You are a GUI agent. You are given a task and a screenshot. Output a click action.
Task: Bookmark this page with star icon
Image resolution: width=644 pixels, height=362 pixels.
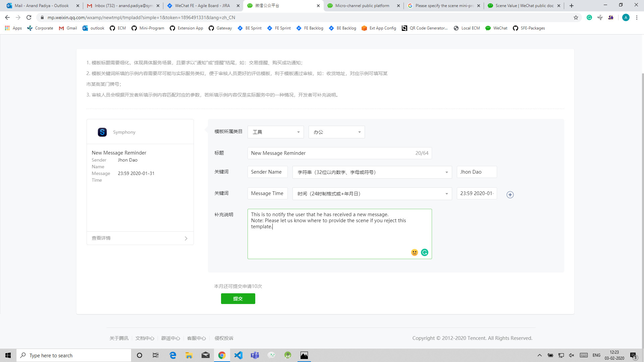tap(576, 17)
